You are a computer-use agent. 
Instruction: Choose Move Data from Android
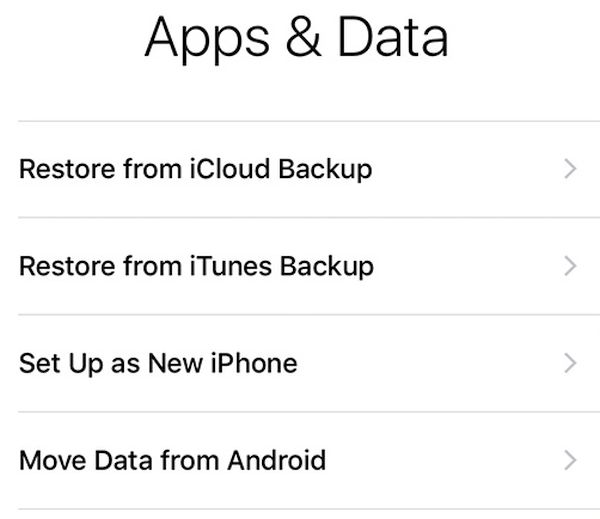pyautogui.click(x=172, y=460)
